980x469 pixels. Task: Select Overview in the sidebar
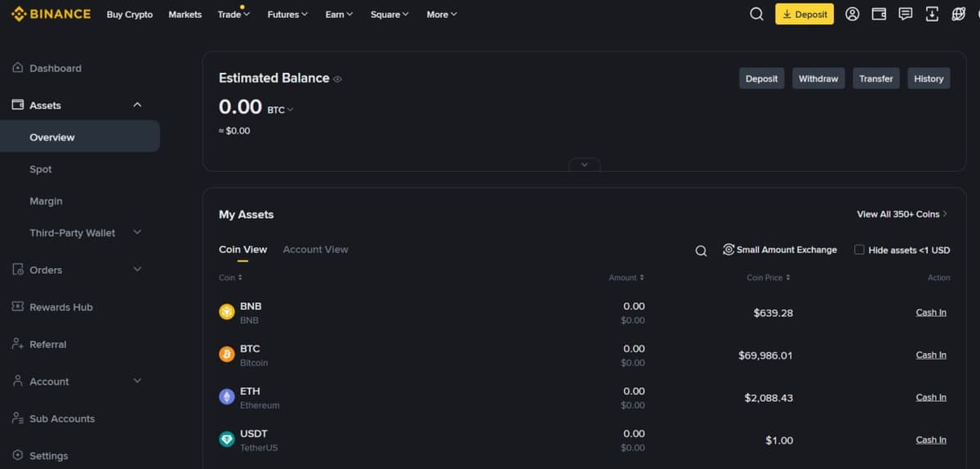pos(80,136)
